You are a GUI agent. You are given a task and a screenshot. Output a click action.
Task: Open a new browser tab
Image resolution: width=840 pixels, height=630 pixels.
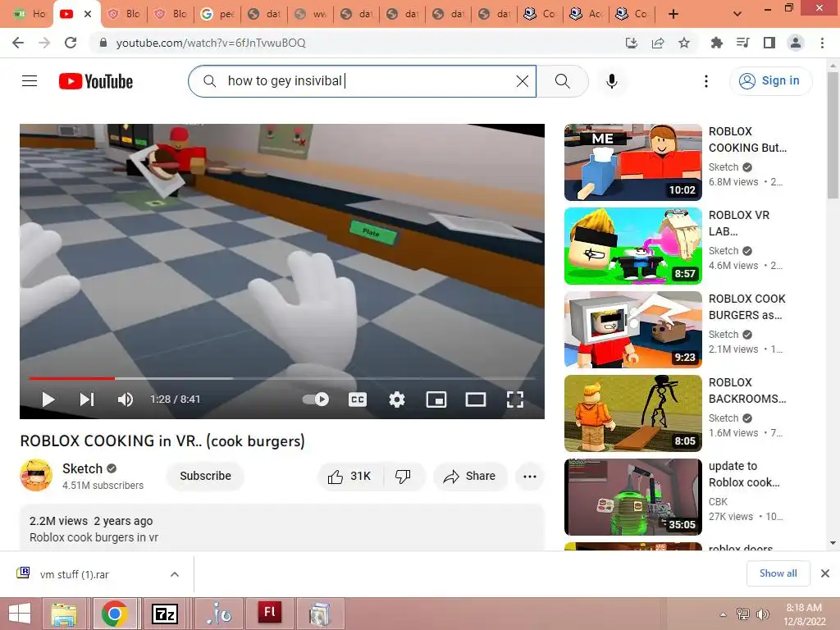[x=673, y=14]
